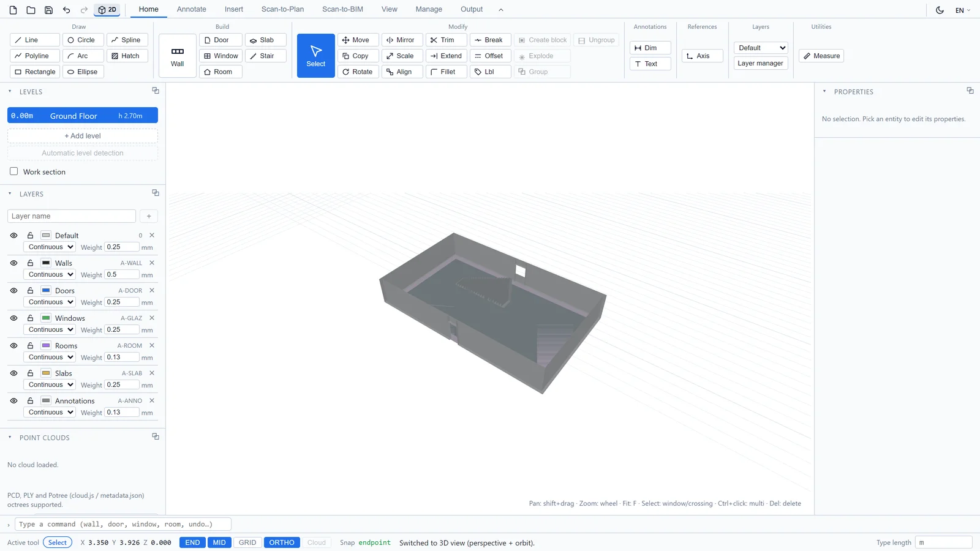980x551 pixels.
Task: Select the Arc tool
Action: [x=83, y=56]
